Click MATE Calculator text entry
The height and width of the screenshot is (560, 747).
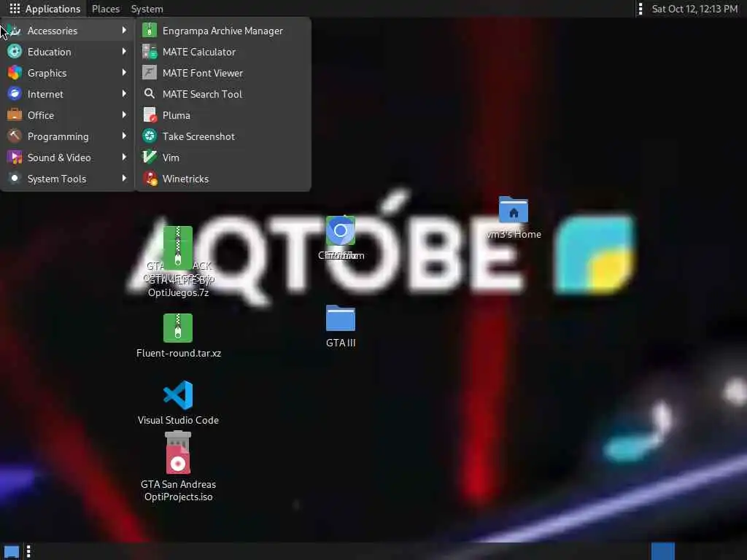click(x=198, y=52)
